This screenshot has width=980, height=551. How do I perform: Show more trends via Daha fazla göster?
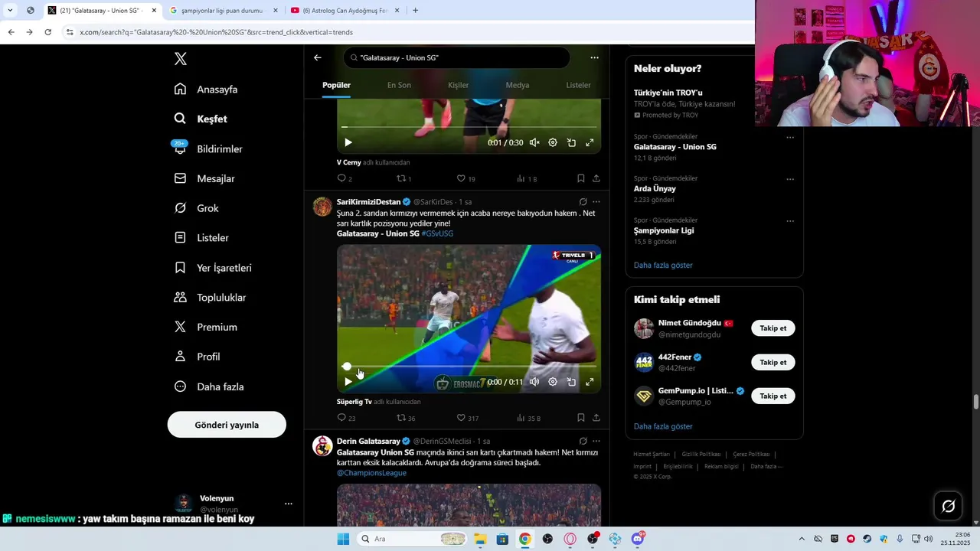(x=663, y=265)
